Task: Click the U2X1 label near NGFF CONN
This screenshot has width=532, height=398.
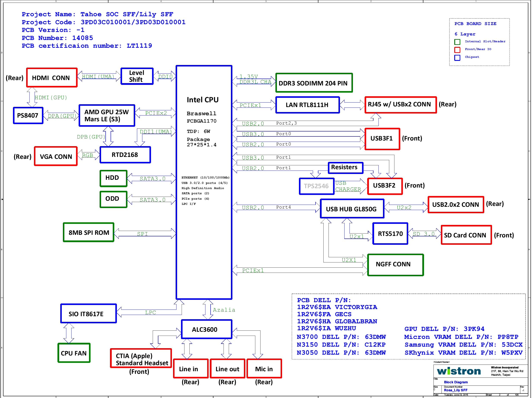Action: [349, 260]
